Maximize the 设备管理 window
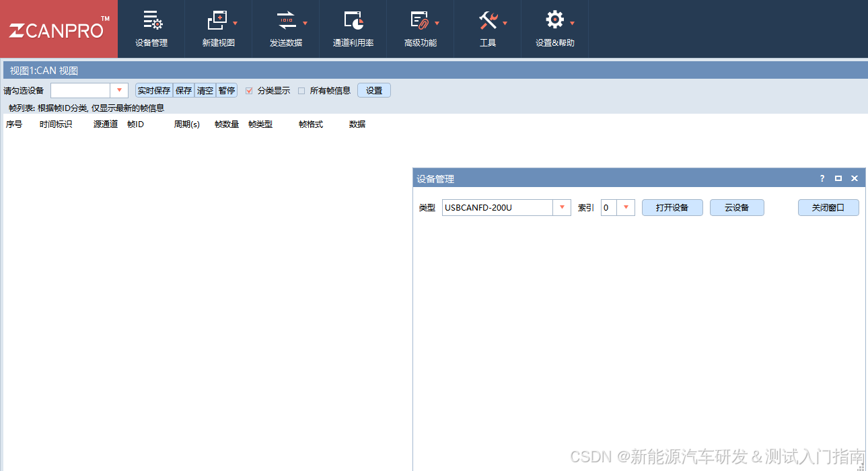This screenshot has height=471, width=868. click(x=838, y=178)
